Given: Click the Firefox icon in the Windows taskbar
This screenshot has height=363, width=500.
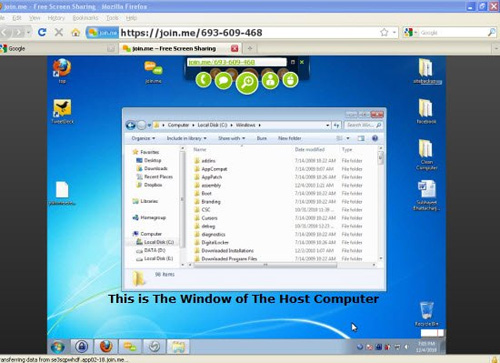Looking at the screenshot, I should pyautogui.click(x=106, y=347).
